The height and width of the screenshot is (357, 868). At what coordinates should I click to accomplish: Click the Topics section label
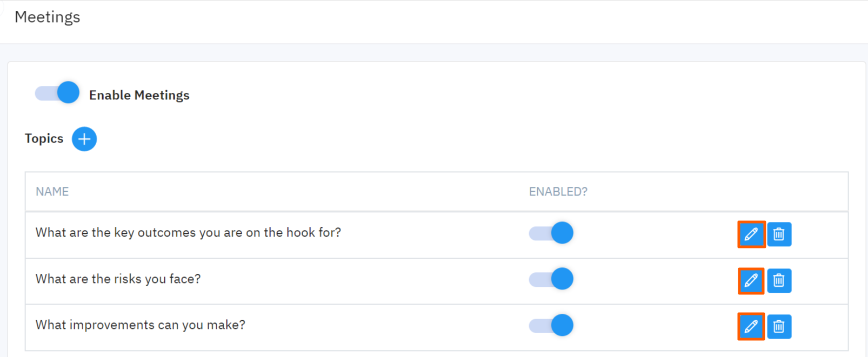click(x=44, y=139)
